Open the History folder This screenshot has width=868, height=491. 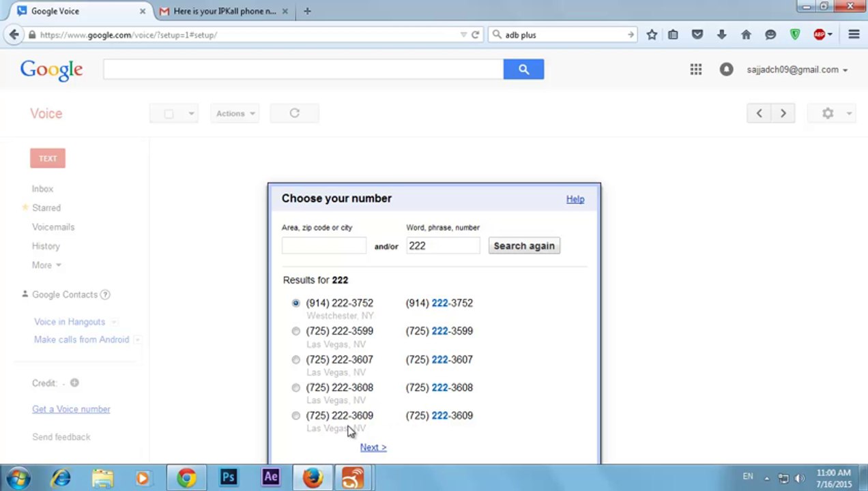pos(46,246)
